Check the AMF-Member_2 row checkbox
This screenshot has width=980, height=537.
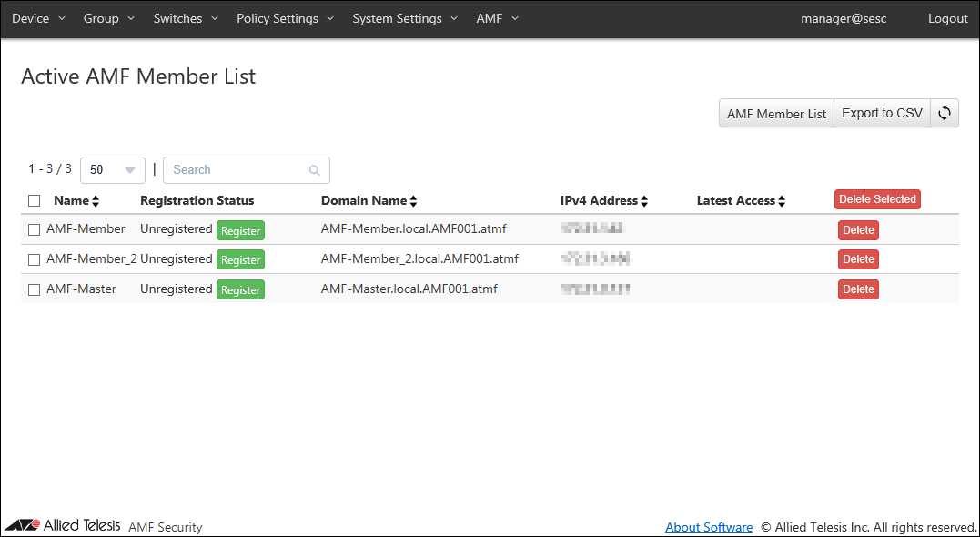[35, 259]
